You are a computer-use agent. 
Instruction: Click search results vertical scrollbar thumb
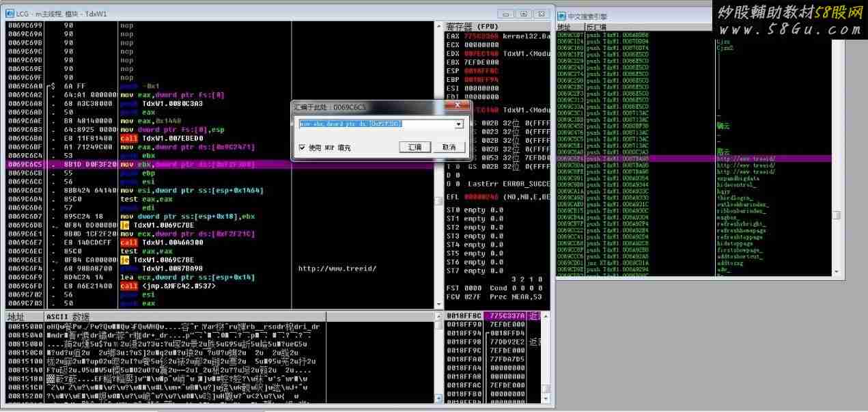tap(837, 215)
